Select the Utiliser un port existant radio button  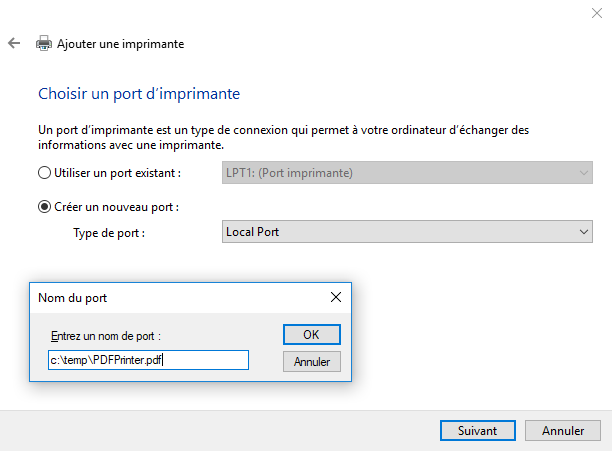(44, 173)
